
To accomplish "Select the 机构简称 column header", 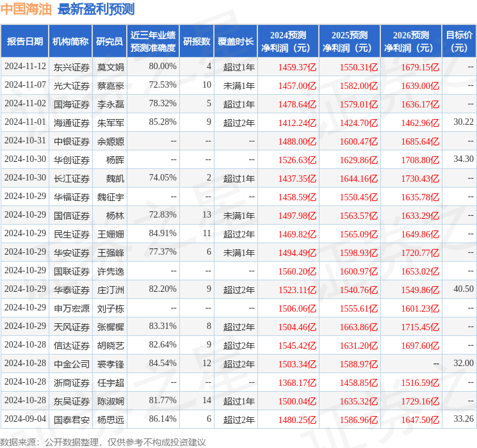I will tap(70, 42).
